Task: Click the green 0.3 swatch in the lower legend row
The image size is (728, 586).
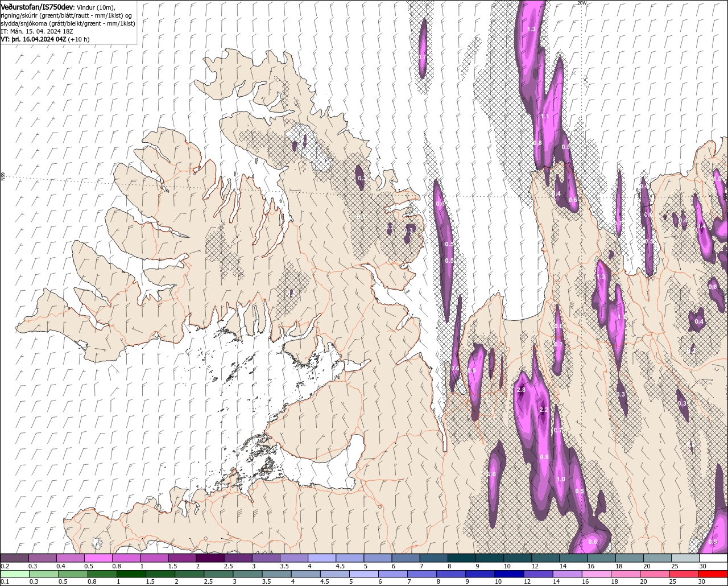Action: 44,573
